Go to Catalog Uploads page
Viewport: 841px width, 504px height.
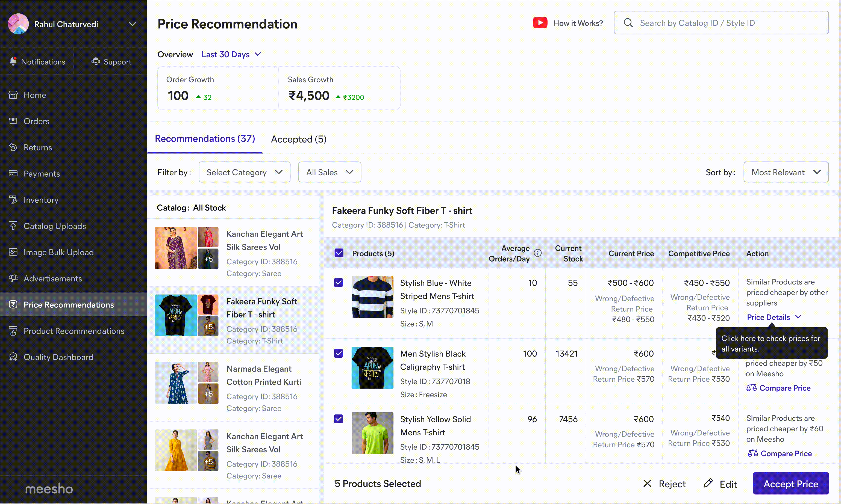coord(73,226)
